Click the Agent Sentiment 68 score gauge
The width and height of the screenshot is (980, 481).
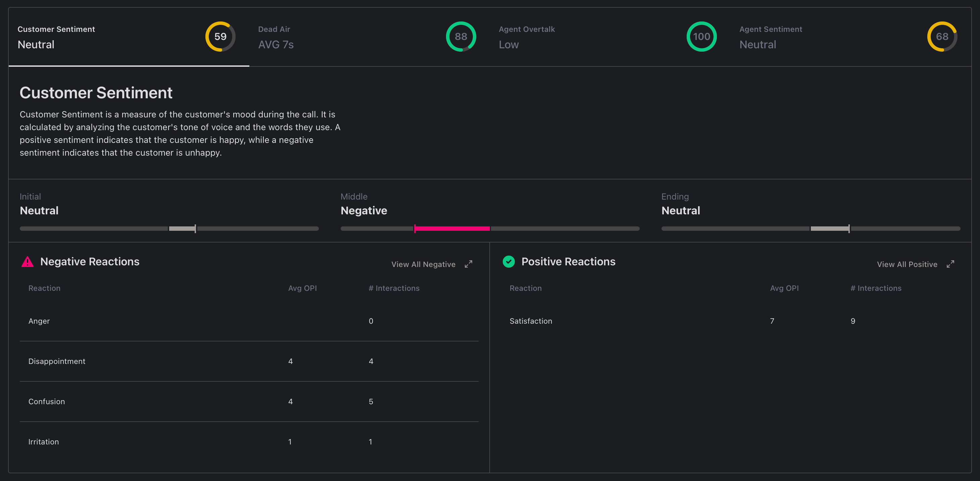pyautogui.click(x=942, y=37)
